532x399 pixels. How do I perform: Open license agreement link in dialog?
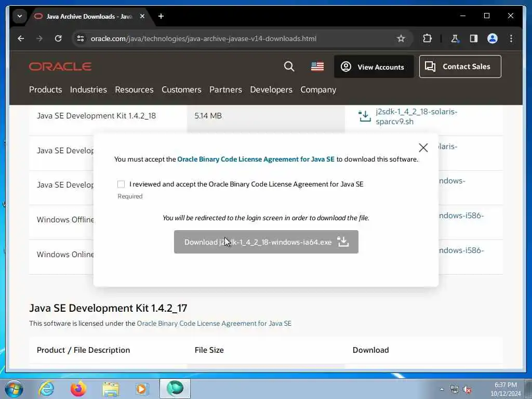click(256, 159)
